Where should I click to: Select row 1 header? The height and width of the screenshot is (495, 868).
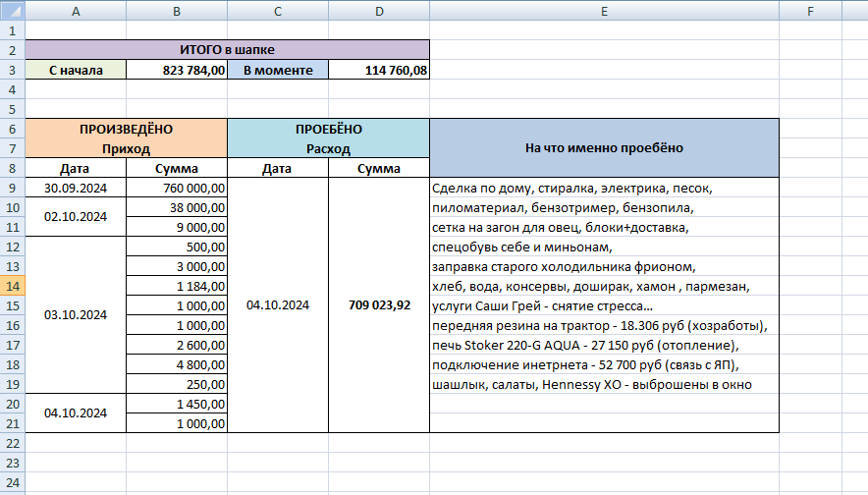(12, 30)
